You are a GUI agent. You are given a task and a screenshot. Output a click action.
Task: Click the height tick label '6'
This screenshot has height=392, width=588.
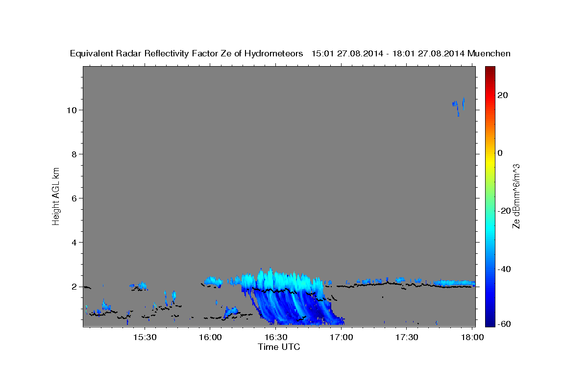(x=75, y=198)
